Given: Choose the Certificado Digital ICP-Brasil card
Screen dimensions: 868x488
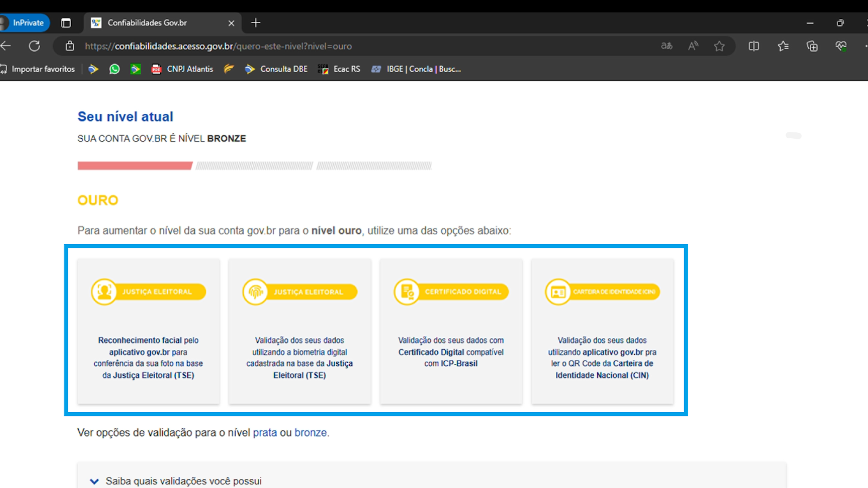Looking at the screenshot, I should click(x=451, y=331).
